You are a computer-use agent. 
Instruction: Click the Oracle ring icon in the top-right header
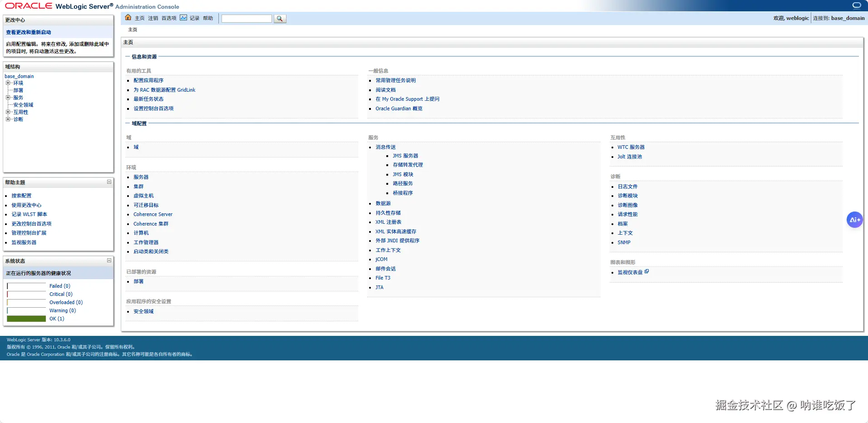point(857,5)
